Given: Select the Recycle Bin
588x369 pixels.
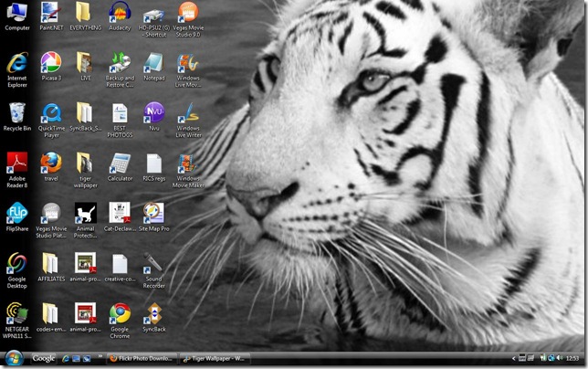Looking at the screenshot, I should point(17,117).
